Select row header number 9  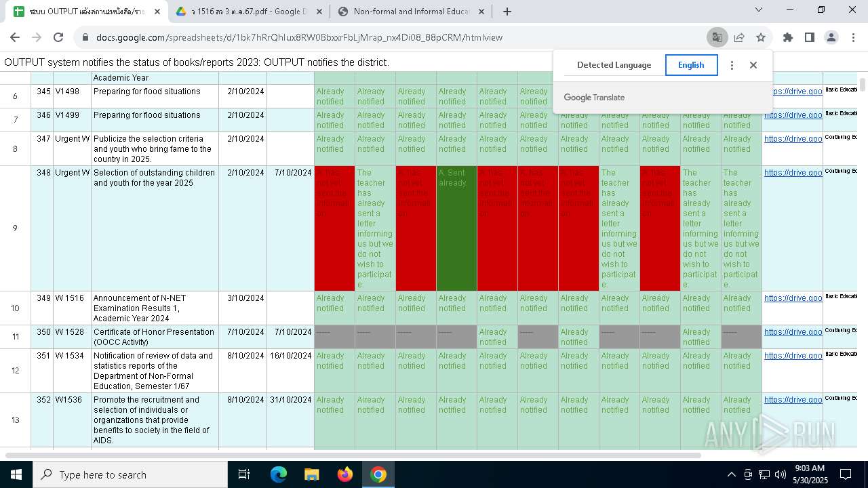point(15,228)
